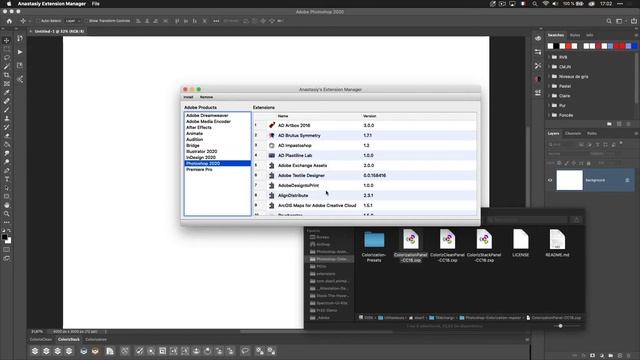Open the Colorization-Presets folder in Finder
The image size is (640, 360).
click(374, 245)
